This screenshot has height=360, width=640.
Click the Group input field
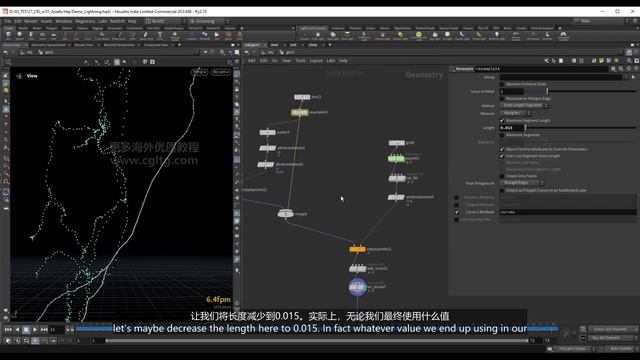click(x=561, y=77)
